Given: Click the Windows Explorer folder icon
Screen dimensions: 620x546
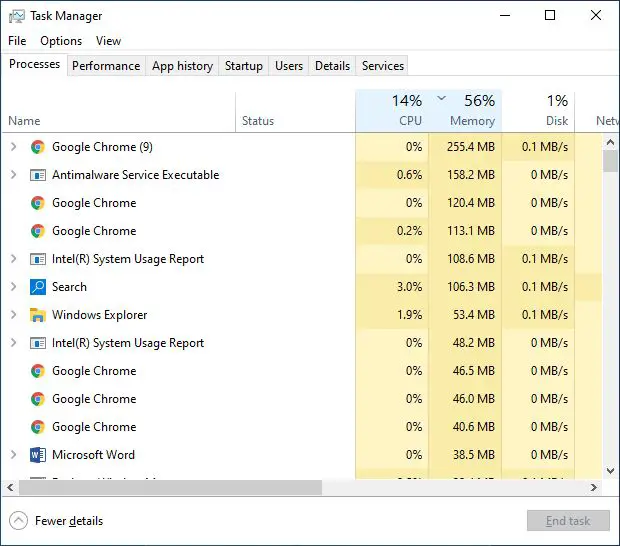Looking at the screenshot, I should [38, 315].
